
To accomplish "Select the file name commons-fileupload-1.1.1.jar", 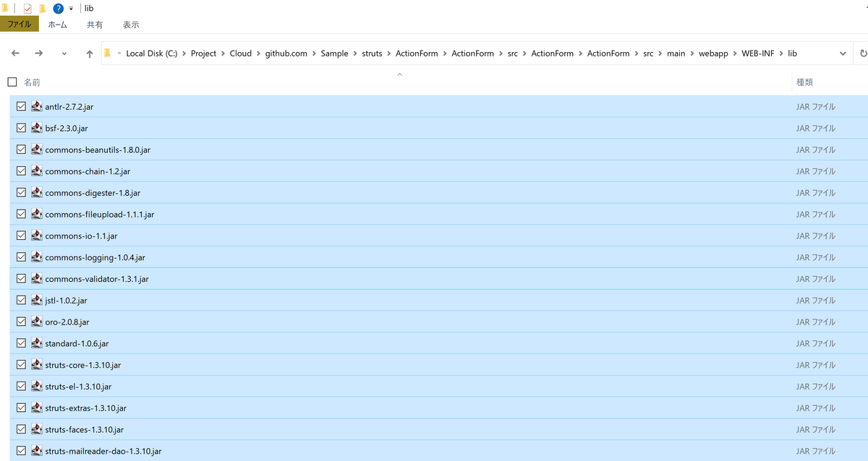I will tap(100, 215).
